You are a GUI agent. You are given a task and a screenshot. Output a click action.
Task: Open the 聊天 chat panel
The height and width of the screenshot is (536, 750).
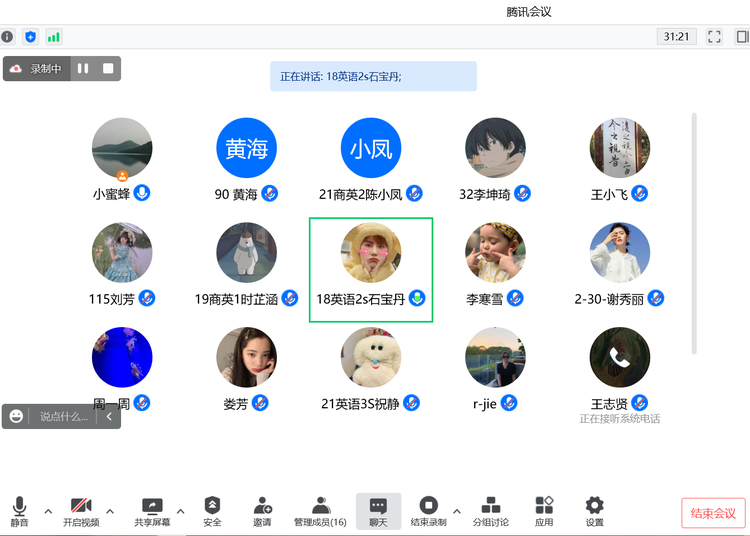click(378, 512)
